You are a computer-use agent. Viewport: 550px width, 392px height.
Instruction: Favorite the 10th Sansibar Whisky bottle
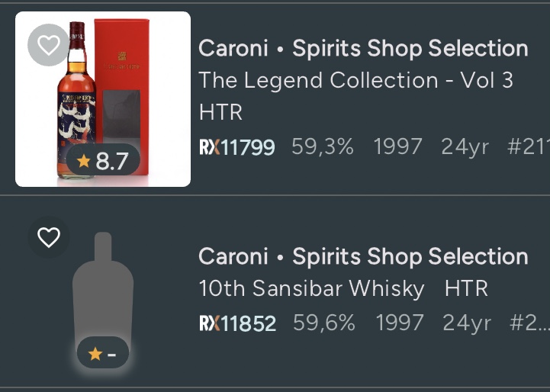[x=49, y=238]
